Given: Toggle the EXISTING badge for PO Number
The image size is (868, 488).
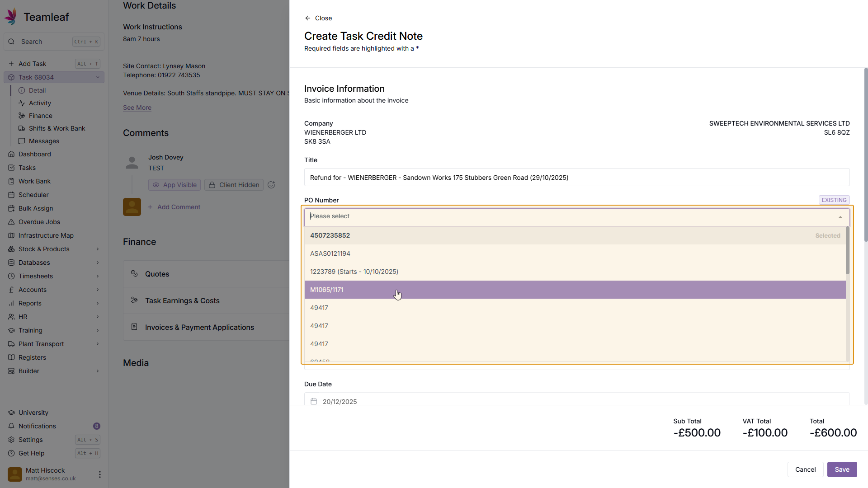Looking at the screenshot, I should click(x=834, y=200).
